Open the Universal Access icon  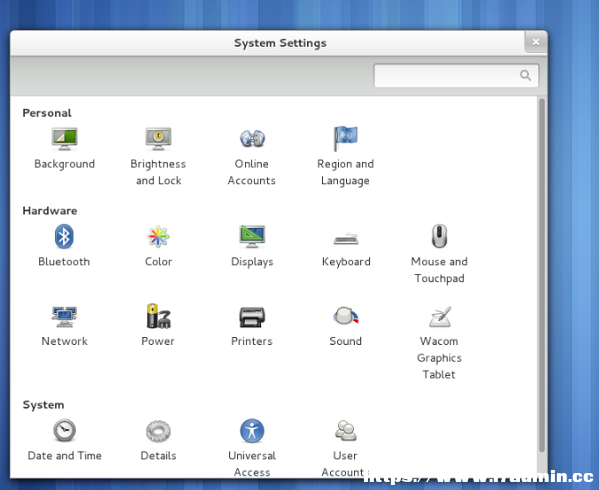tap(252, 431)
